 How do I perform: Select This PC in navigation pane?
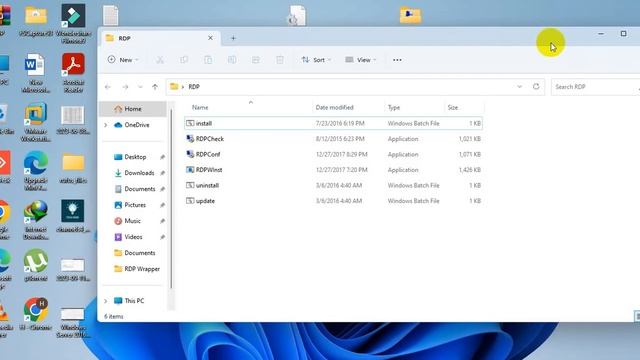click(x=134, y=301)
